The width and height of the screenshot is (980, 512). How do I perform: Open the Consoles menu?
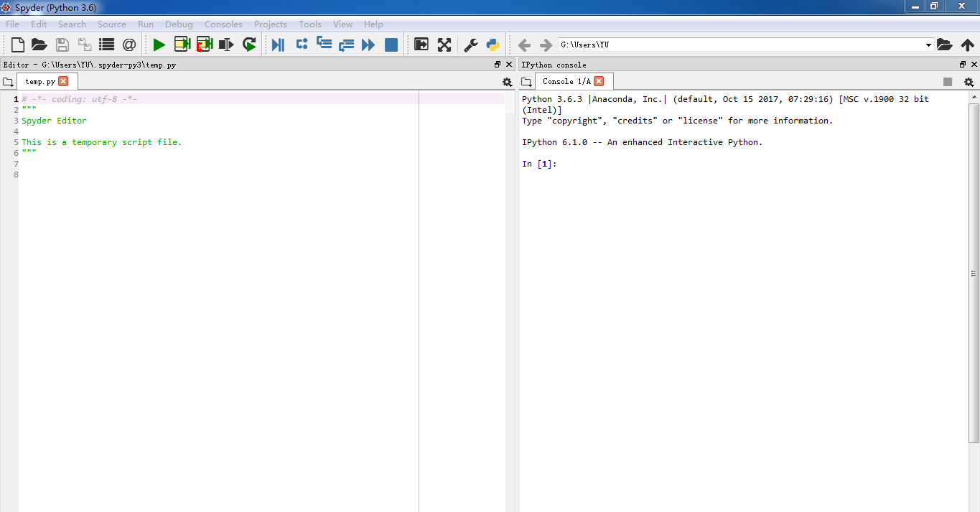[x=223, y=24]
